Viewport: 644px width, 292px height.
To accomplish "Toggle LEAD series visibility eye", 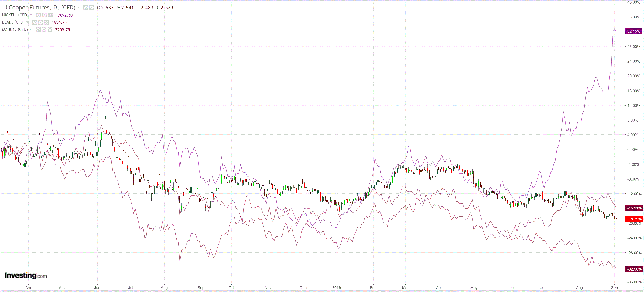I will pyautogui.click(x=35, y=22).
